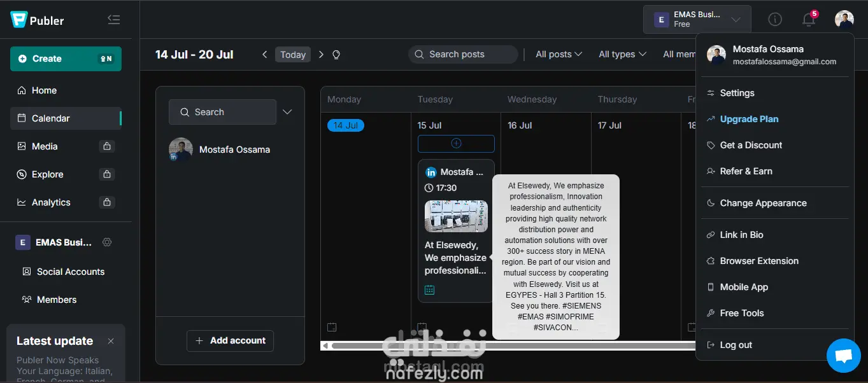868x383 pixels.
Task: Open the EMAS Business workspace switcher
Action: tap(697, 19)
